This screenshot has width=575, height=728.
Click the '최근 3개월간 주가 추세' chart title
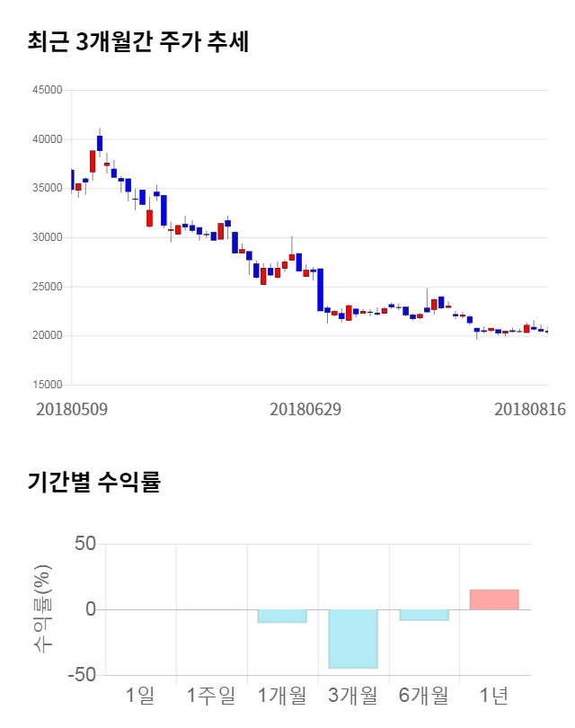[137, 41]
